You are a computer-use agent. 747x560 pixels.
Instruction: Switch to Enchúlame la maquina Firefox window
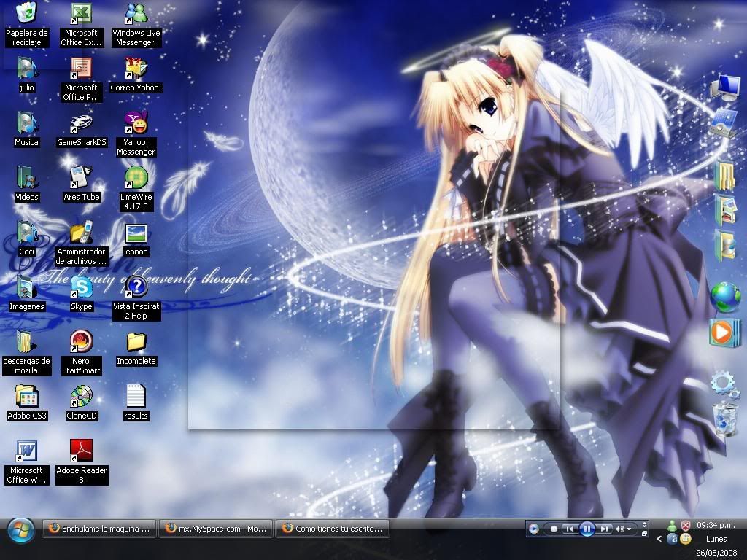coord(99,529)
